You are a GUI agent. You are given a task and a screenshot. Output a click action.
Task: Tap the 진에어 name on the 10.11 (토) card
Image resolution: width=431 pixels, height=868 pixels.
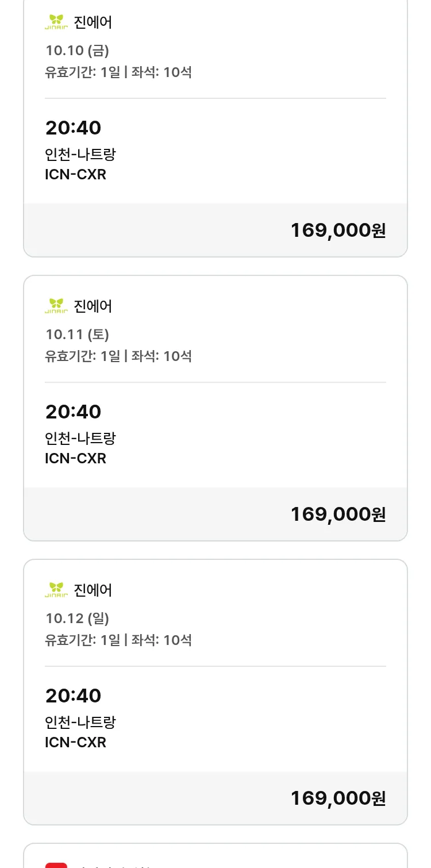click(93, 306)
